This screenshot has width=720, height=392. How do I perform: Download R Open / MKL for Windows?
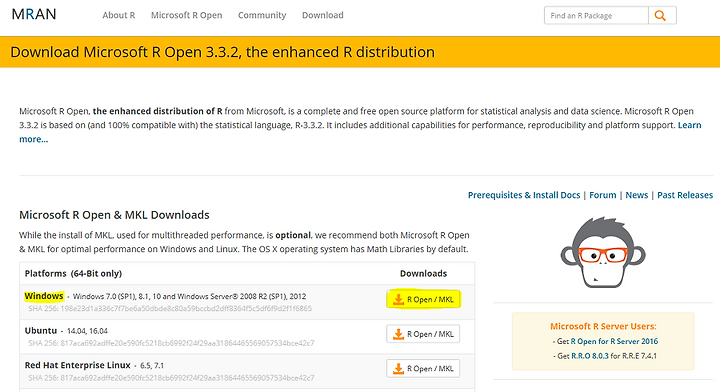[x=423, y=299]
